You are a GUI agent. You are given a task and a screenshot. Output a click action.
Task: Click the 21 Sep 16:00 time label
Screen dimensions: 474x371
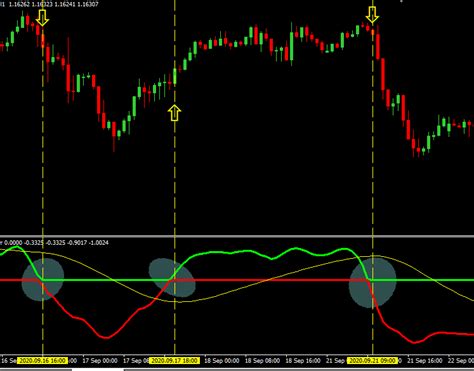click(x=425, y=361)
